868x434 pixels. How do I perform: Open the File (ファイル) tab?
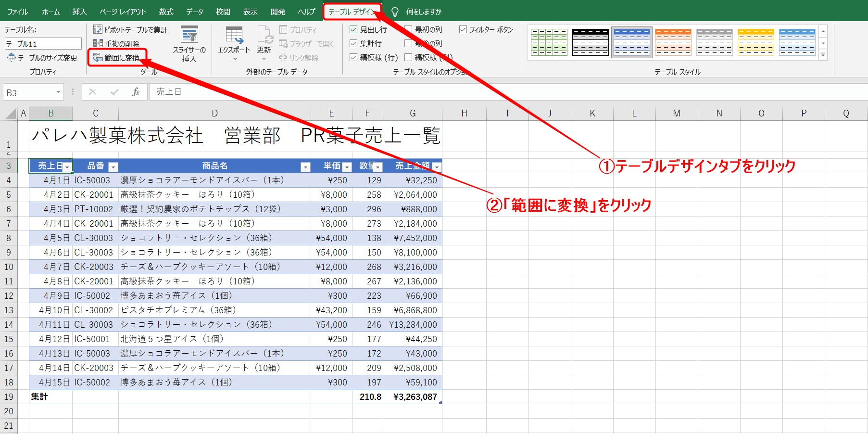18,12
